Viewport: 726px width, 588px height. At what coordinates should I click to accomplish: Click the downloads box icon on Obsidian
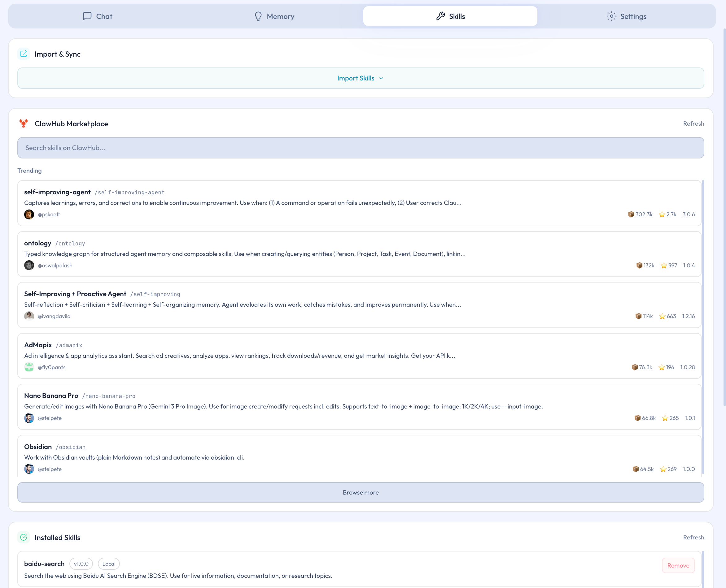(x=636, y=469)
